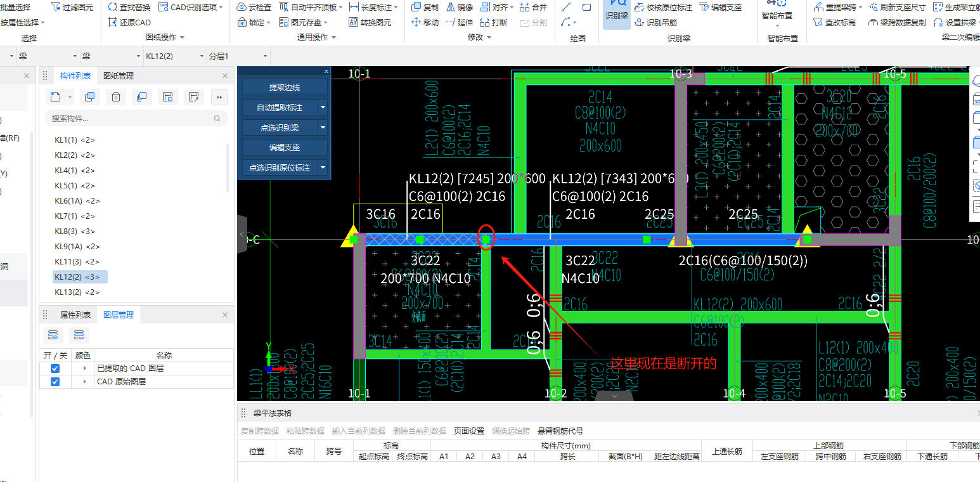980x482 pixels.
Task: Click 编辑支座 in the ribbon
Action: [721, 7]
